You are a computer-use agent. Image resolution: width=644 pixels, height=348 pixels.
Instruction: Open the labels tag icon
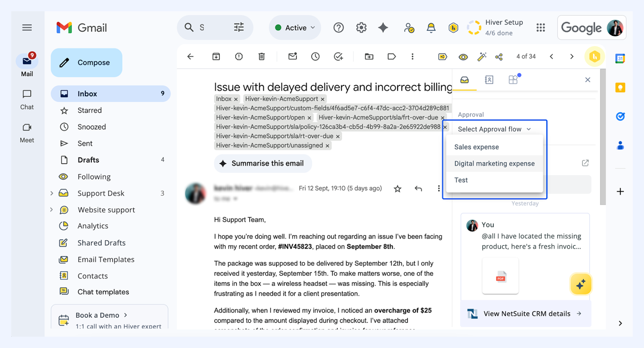tap(392, 56)
